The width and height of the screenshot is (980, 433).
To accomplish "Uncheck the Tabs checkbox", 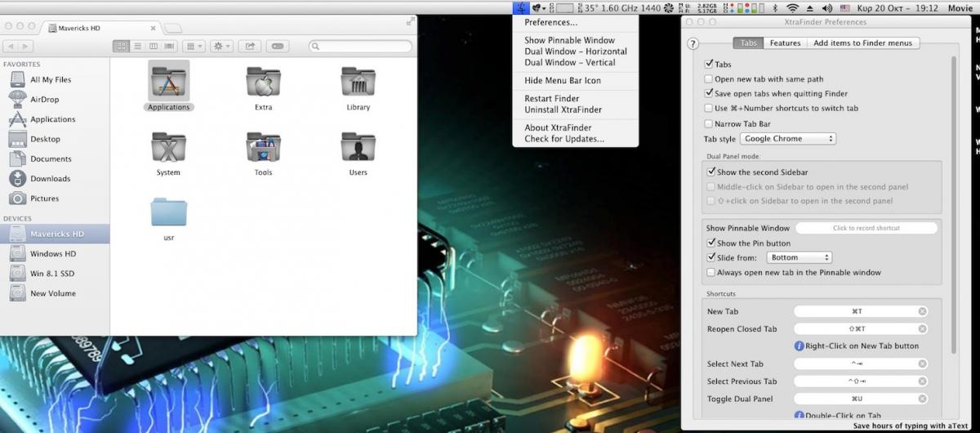I will 709,64.
